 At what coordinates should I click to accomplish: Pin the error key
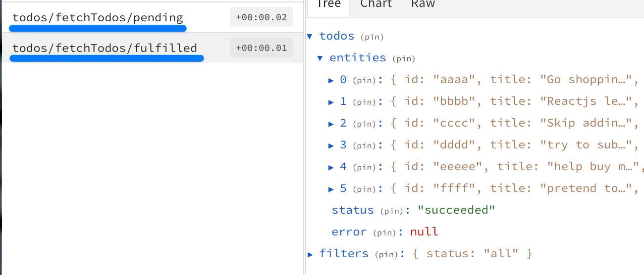[x=385, y=233]
